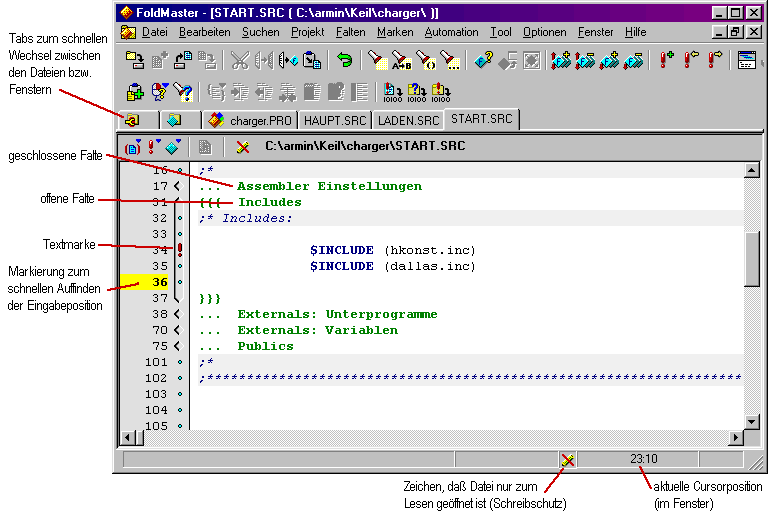Click the open file folder toolbar icon
This screenshot has width=768, height=512.
[134, 60]
